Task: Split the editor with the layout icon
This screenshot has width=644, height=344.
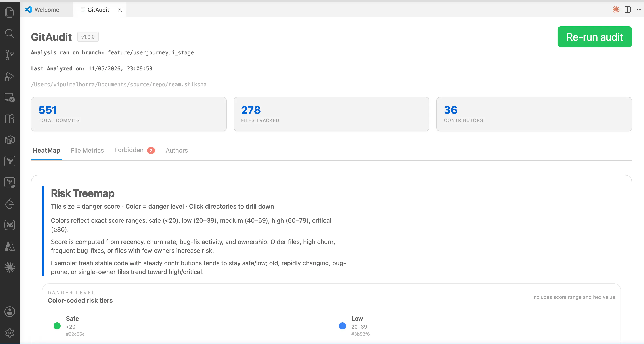Action: tap(627, 10)
